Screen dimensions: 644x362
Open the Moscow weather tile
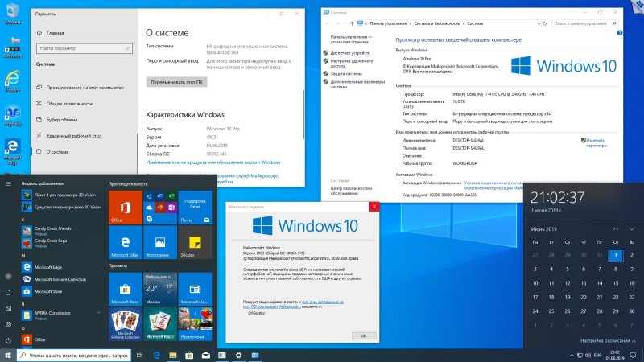(160, 289)
